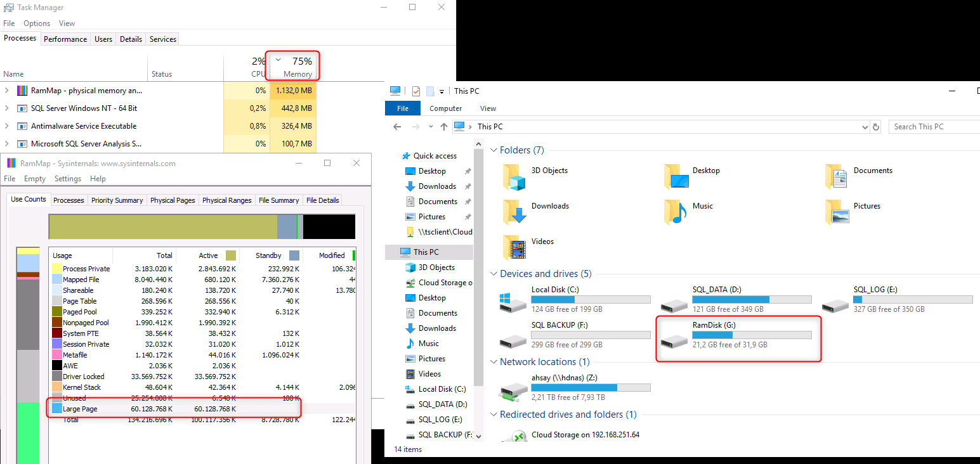Open the View ribbon tab in Explorer

pos(488,108)
